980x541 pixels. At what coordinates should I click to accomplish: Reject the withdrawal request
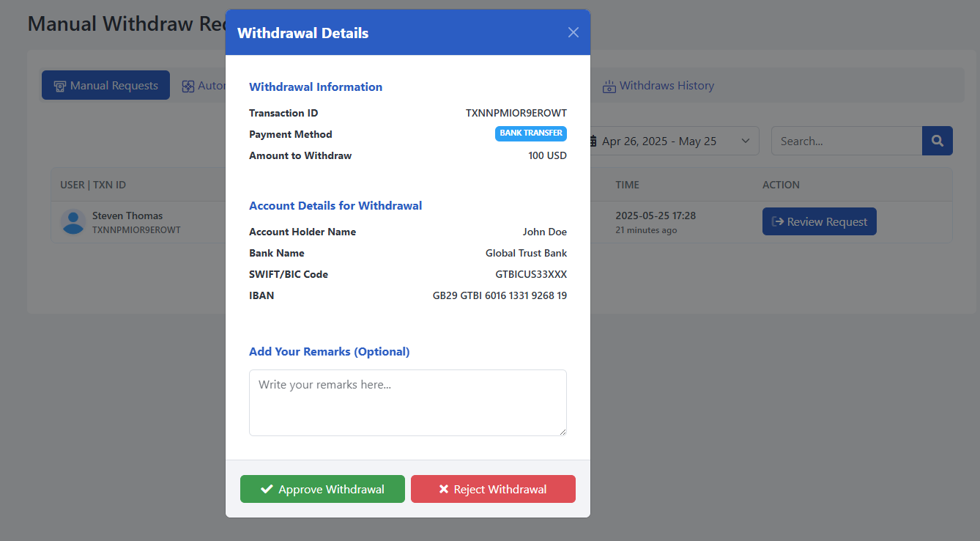(x=493, y=489)
